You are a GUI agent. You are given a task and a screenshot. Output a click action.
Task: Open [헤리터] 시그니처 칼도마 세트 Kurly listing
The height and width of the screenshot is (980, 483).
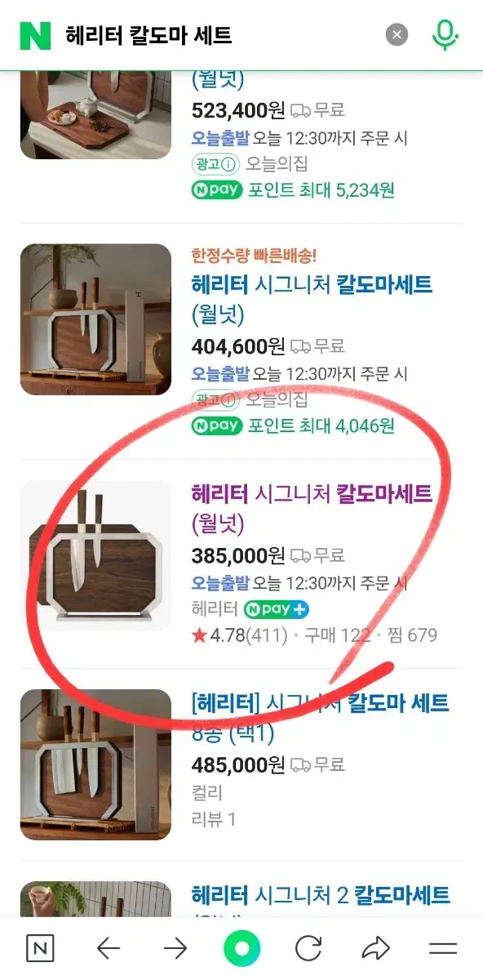pos(320,717)
